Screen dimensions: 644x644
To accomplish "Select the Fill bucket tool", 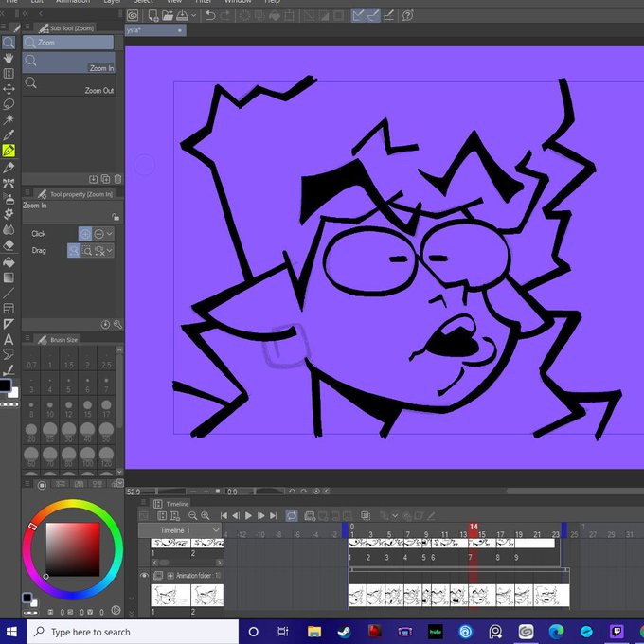I will coord(9,262).
